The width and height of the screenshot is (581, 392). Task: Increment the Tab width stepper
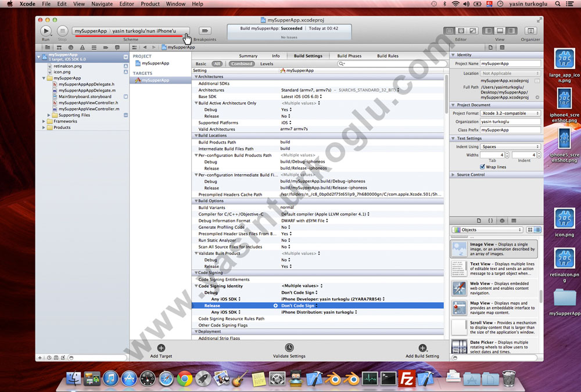(507, 153)
